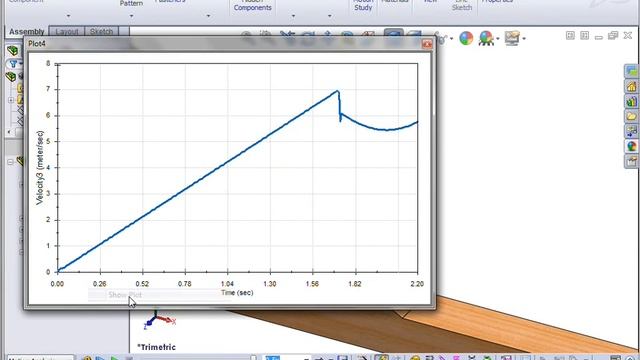Click the 2.20 time axis value
The height and width of the screenshot is (360, 640).
(x=417, y=284)
